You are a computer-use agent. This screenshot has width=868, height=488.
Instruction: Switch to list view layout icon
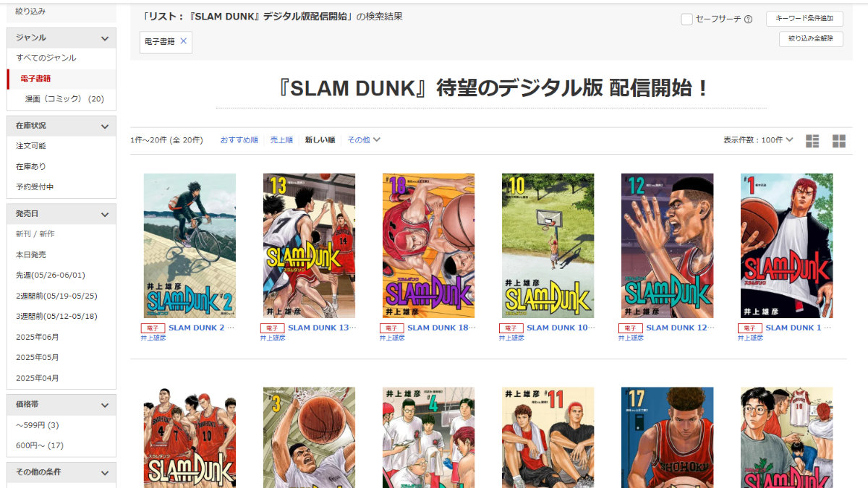[812, 141]
